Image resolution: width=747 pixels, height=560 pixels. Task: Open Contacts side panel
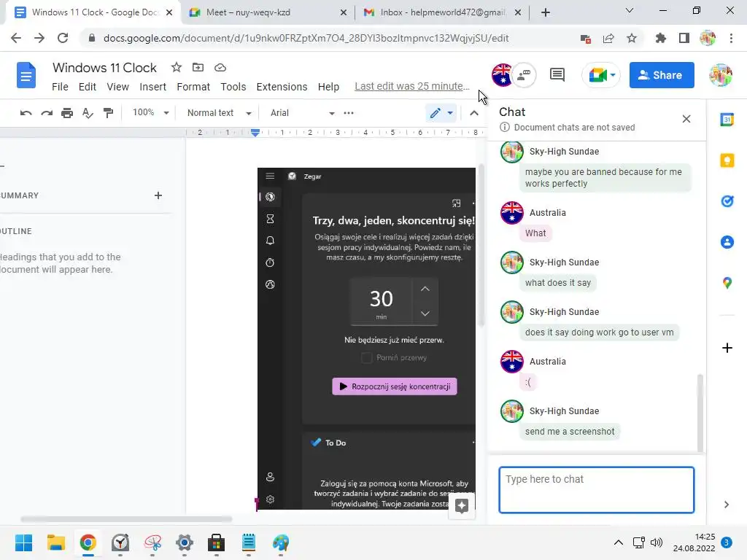(x=727, y=242)
